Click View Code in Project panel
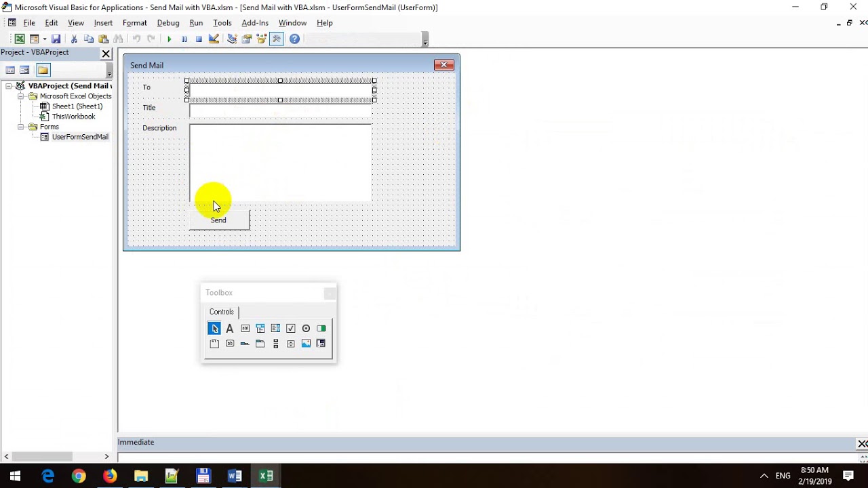 10,70
